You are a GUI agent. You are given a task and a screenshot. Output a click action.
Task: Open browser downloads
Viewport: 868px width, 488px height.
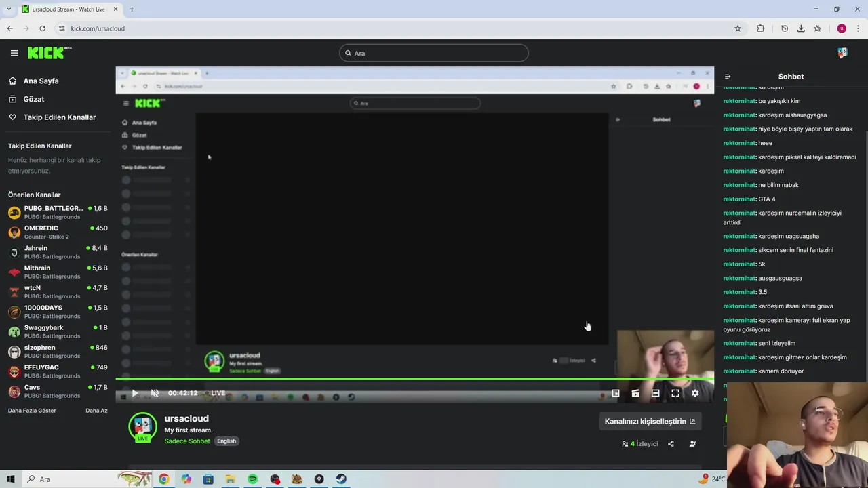pos(801,28)
